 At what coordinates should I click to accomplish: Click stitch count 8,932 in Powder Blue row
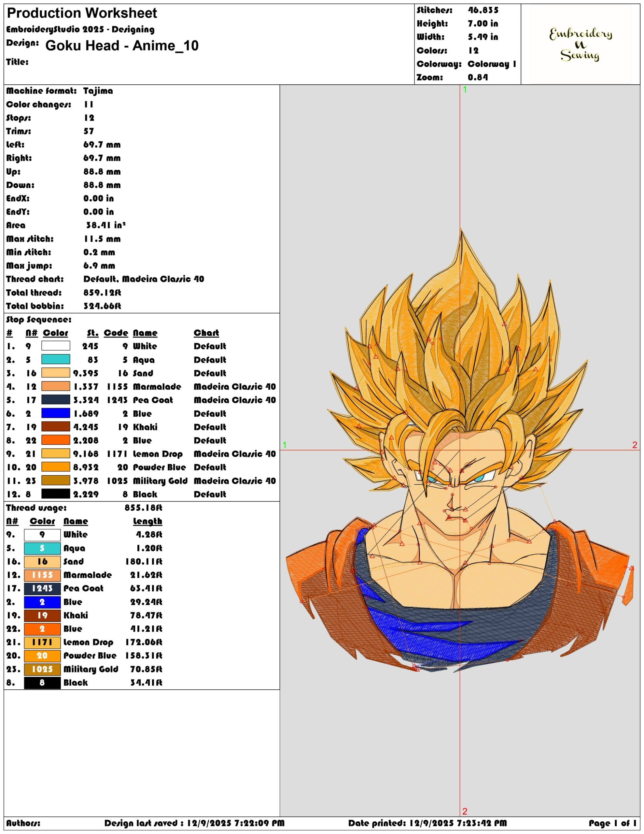click(86, 467)
